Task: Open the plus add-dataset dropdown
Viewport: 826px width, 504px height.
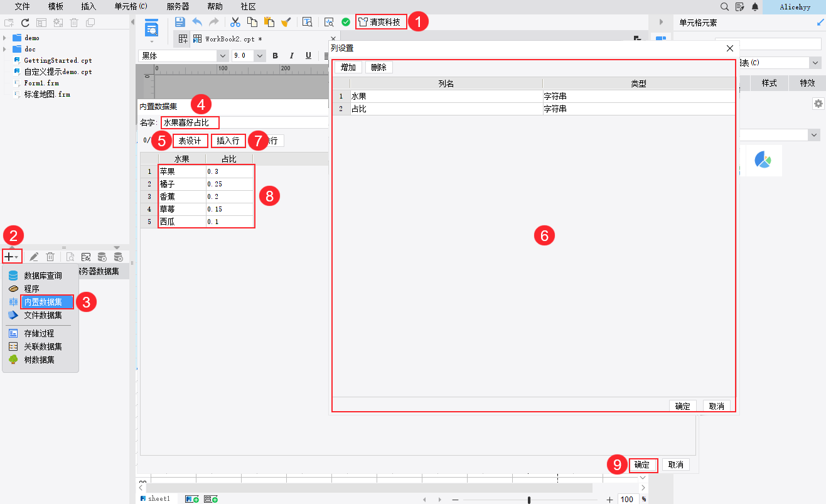Action: pos(12,257)
